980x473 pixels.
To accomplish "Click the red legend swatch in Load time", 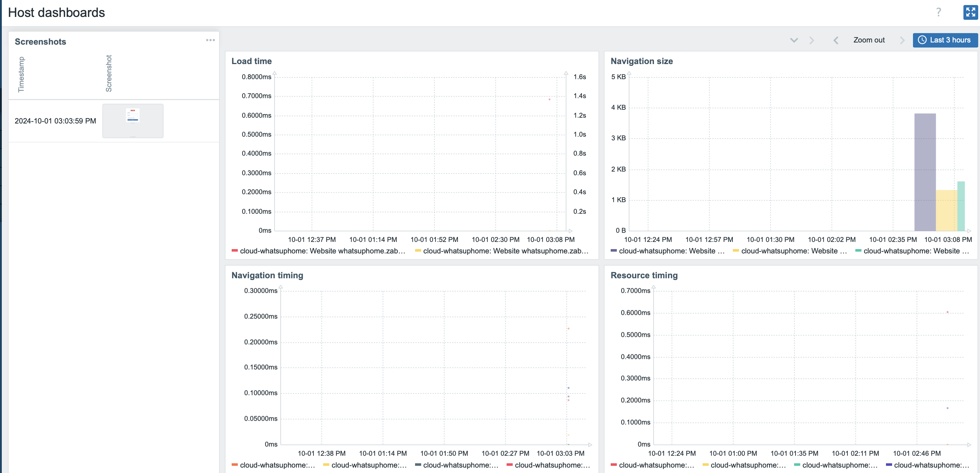I will coord(235,251).
